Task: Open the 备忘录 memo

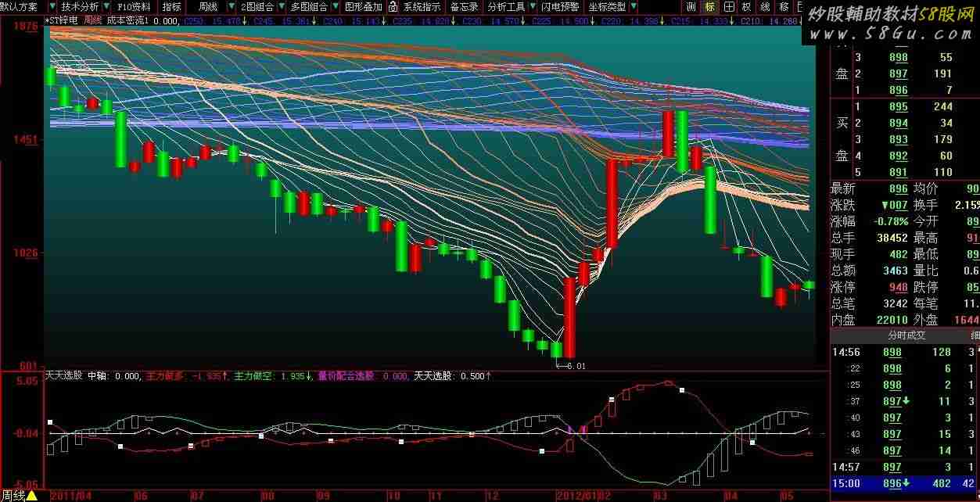Action: coord(464,6)
